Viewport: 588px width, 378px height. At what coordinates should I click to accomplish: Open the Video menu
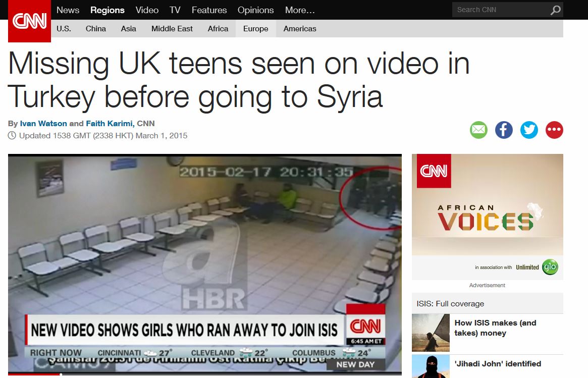[147, 10]
